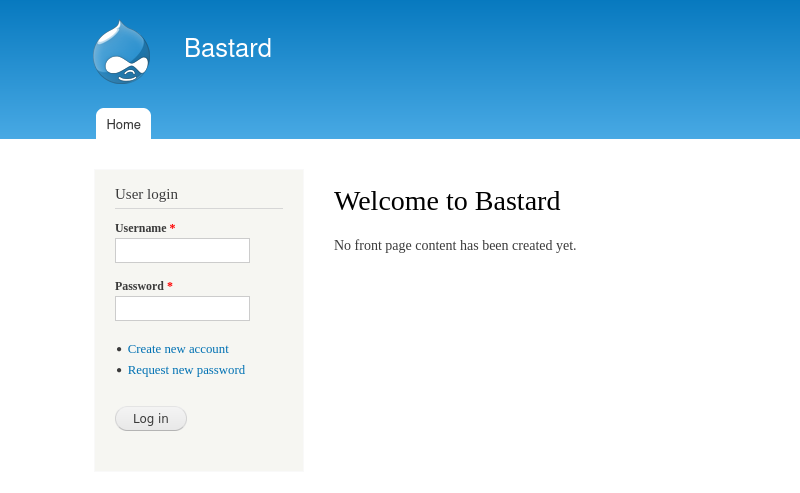Focus the Password input field
This screenshot has height=493, width=800.
[x=182, y=309]
